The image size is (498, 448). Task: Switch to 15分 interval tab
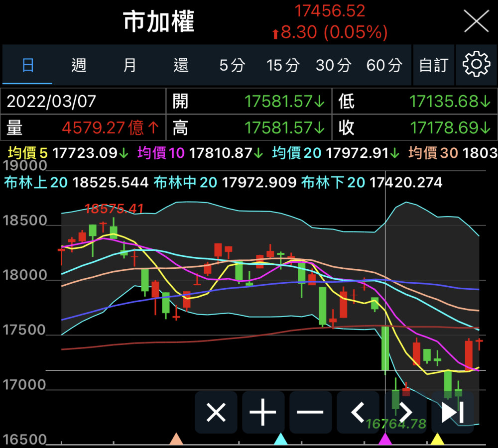283,65
